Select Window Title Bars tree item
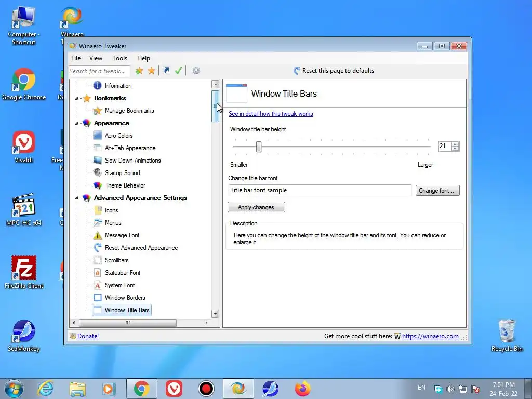 click(122, 310)
